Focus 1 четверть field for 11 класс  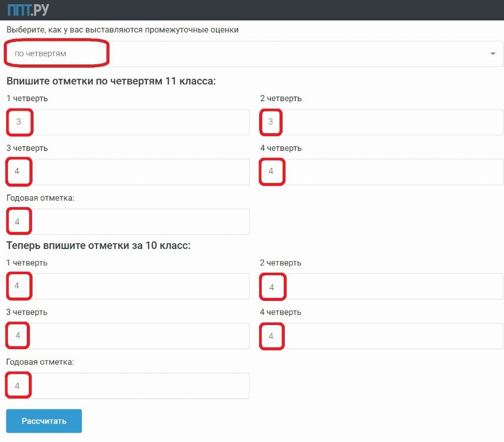coord(128,122)
